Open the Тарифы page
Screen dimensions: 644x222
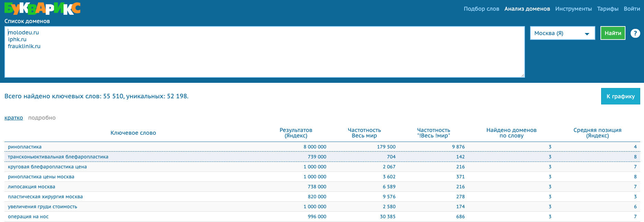coord(608,9)
